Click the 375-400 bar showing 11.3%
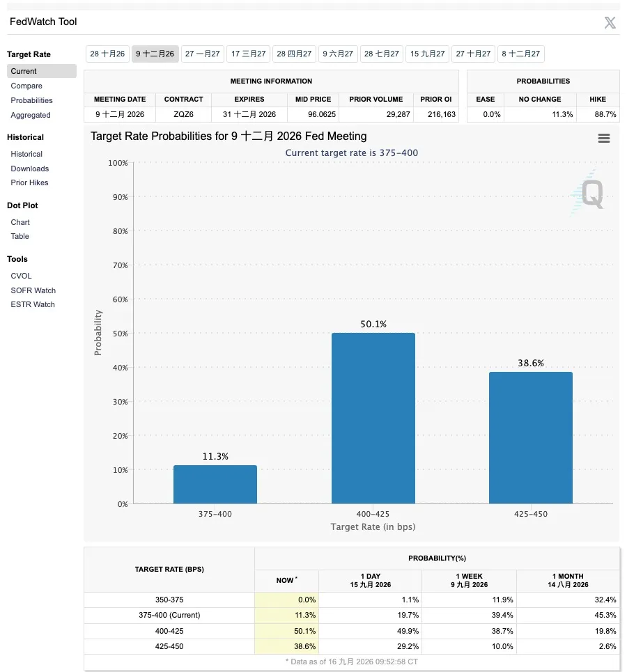Screen dimensions: 627x672 (215, 484)
